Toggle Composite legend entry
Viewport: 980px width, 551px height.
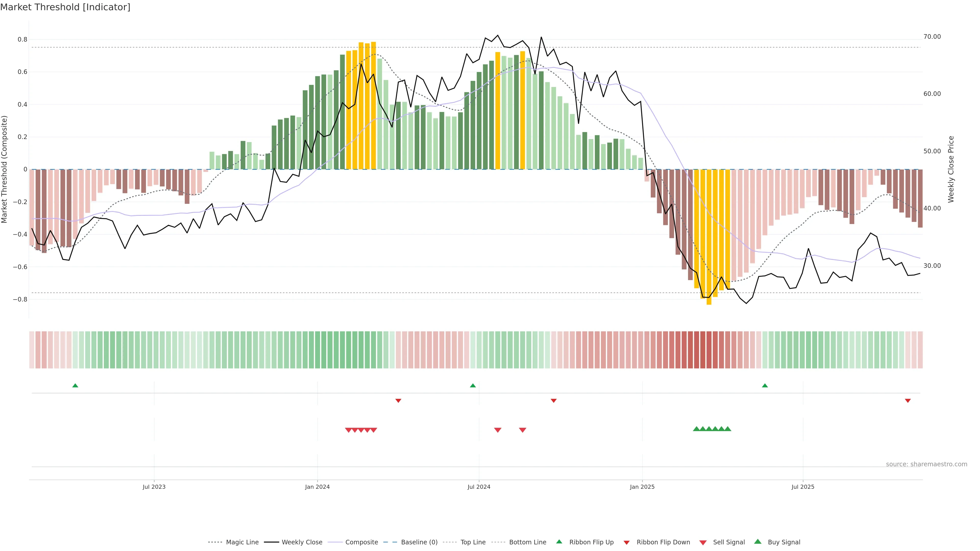[x=361, y=542]
